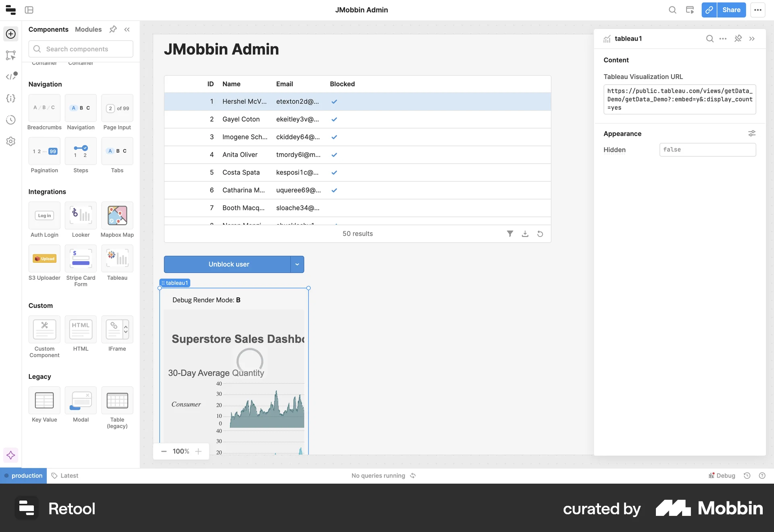
Task: Switch to the Modules tab
Action: (88, 29)
